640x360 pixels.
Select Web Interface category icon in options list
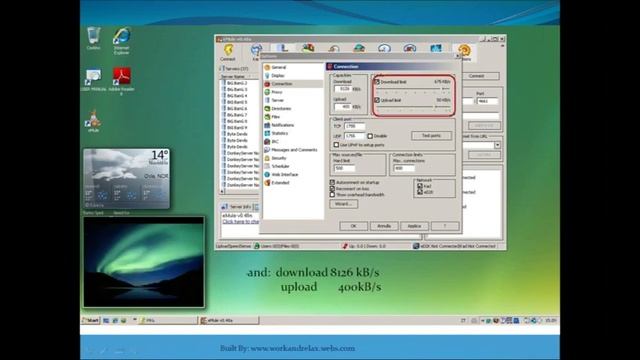click(x=267, y=174)
